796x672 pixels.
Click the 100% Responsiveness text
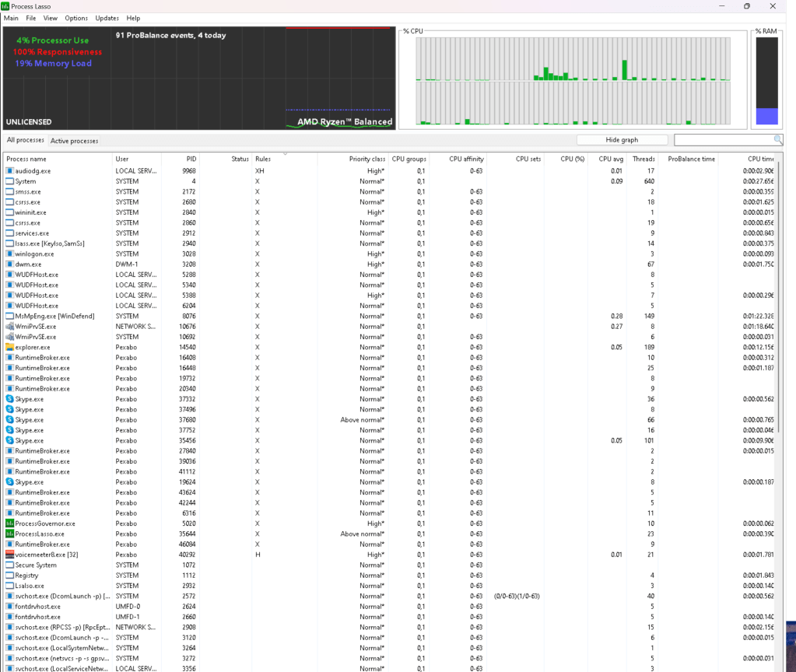[58, 52]
